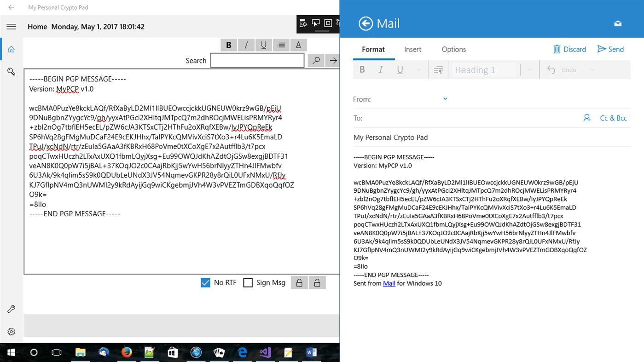Switch to the Insert tab in Mail
This screenshot has width=644, height=362.
click(x=412, y=49)
